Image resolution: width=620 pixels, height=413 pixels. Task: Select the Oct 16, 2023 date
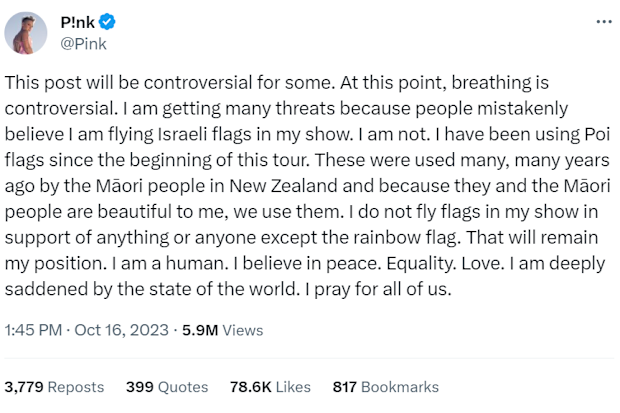click(121, 330)
